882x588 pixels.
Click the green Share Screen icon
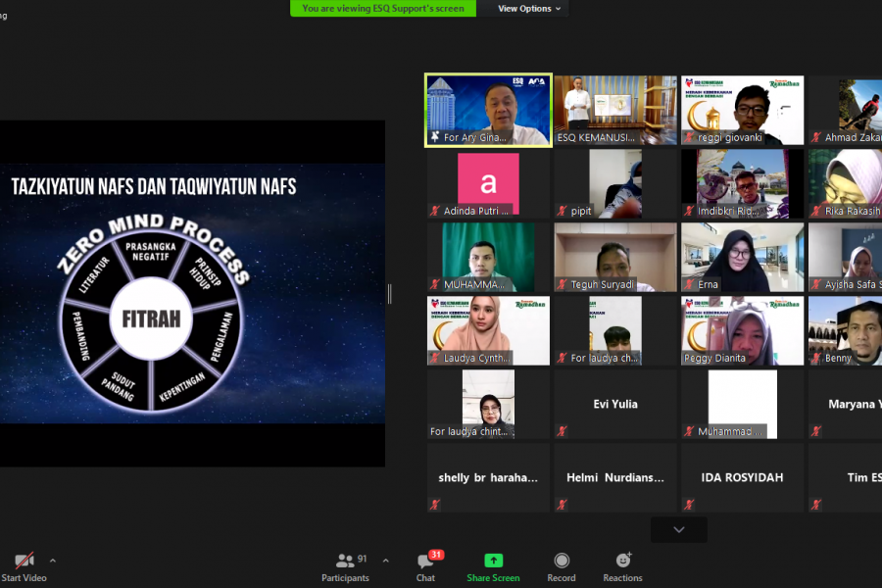point(493,561)
